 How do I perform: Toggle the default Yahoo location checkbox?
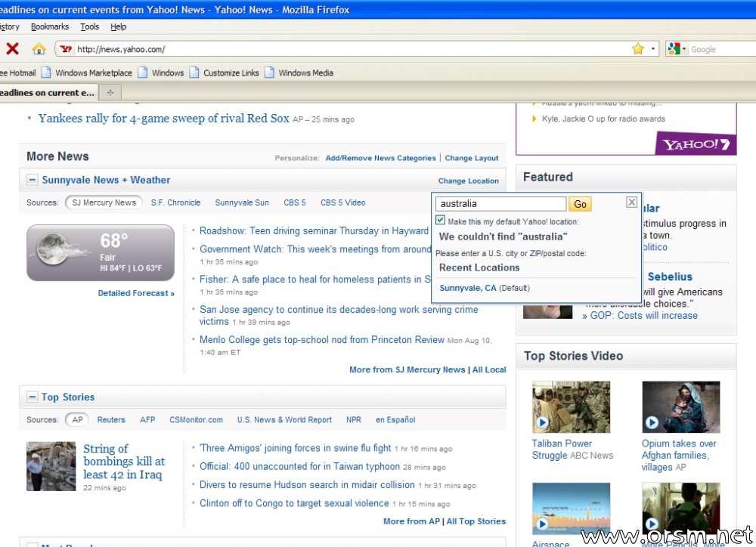coord(440,221)
